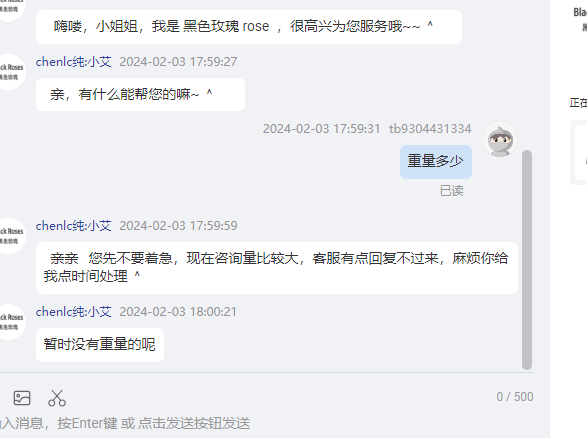Select the scissors screenshot tool
The image size is (587, 438).
(x=57, y=398)
